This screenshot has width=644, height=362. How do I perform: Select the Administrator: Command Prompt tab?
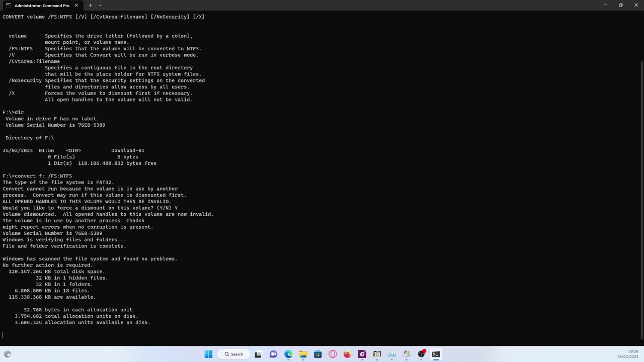42,6
